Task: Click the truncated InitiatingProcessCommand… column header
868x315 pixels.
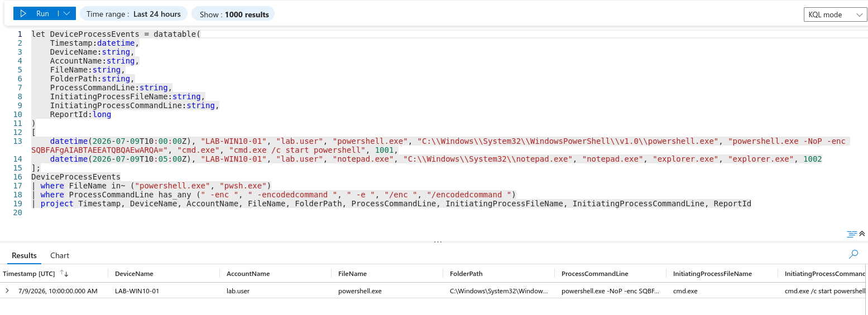Action: pyautogui.click(x=825, y=274)
